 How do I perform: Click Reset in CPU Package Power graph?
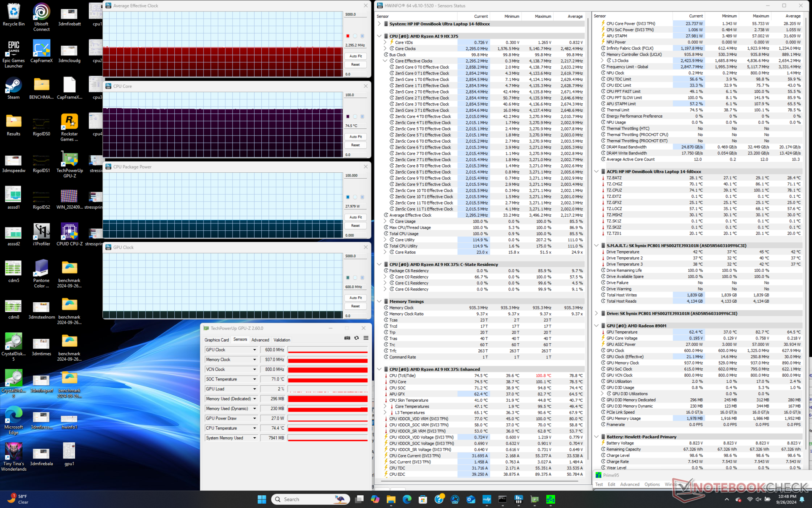pyautogui.click(x=355, y=226)
